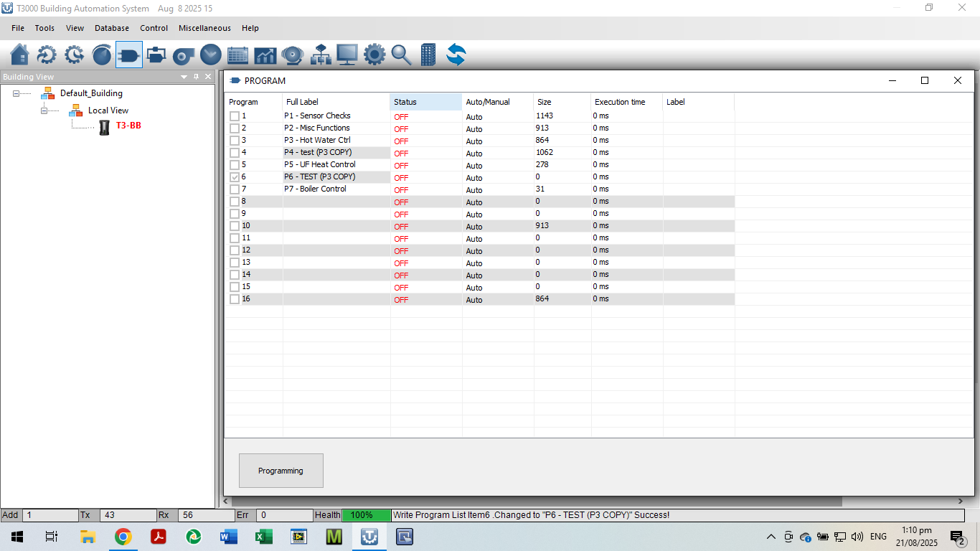This screenshot has width=980, height=551.
Task: Open the Building View panel dropdown arrow
Action: coord(184,77)
